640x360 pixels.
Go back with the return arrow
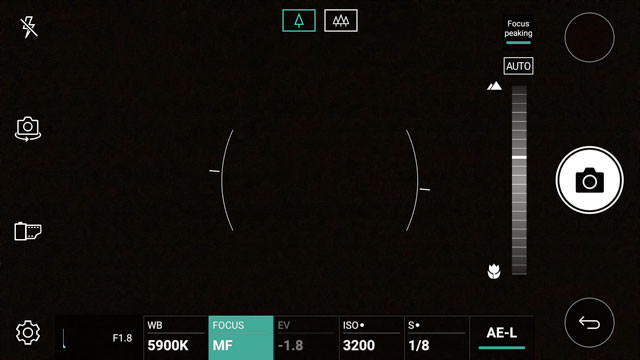click(589, 323)
